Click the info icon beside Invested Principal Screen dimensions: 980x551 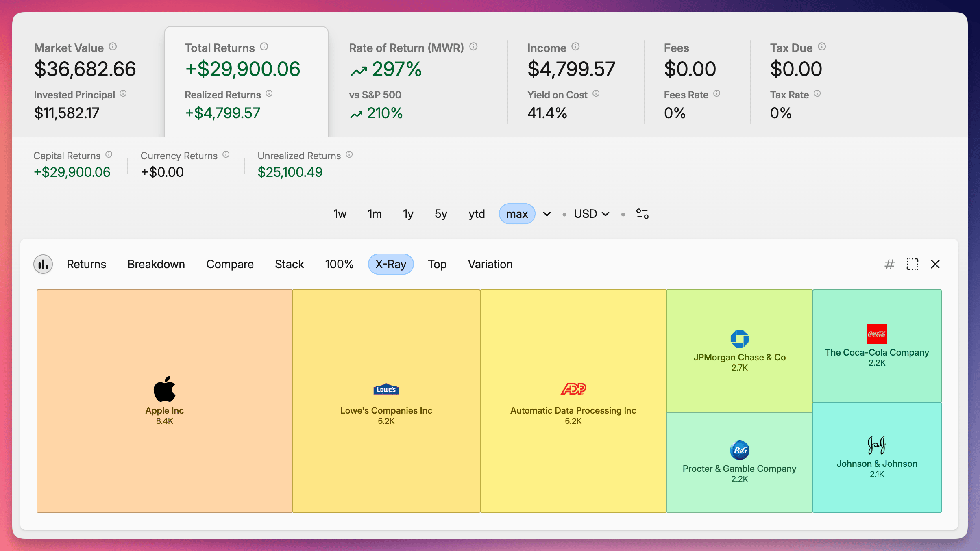pos(123,94)
